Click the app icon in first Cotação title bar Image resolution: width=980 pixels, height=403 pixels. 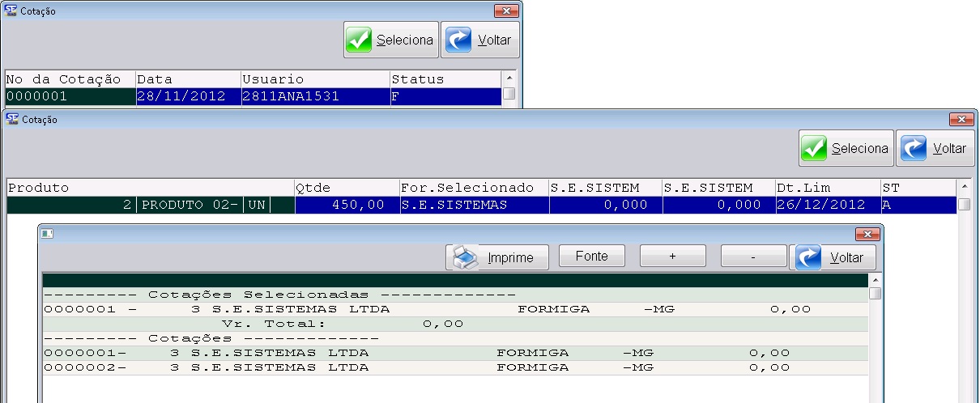pyautogui.click(x=11, y=11)
